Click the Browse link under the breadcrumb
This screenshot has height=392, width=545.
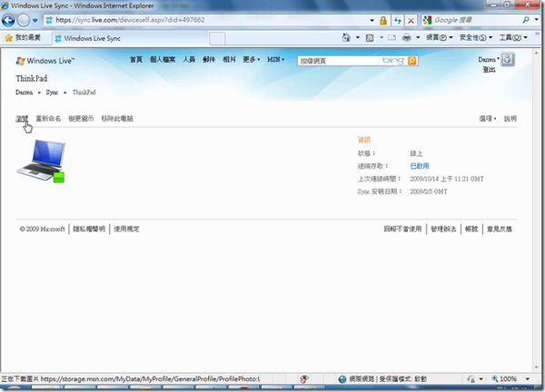pos(22,118)
